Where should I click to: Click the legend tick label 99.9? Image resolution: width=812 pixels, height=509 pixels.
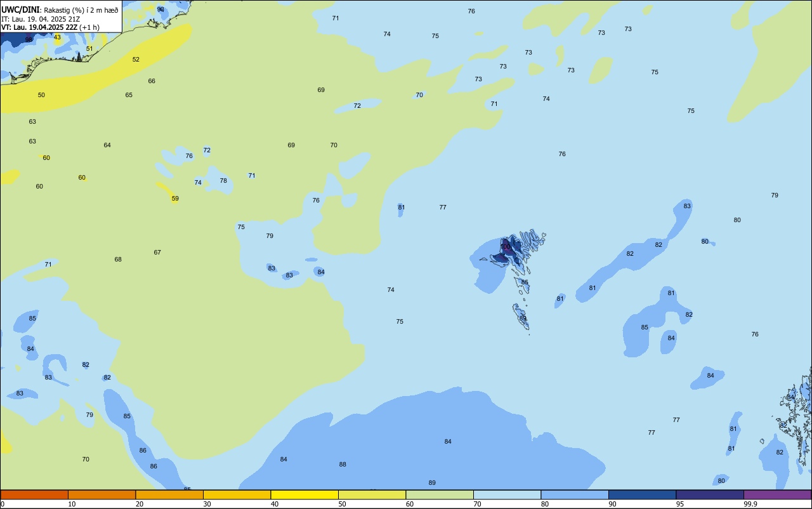pos(750,504)
